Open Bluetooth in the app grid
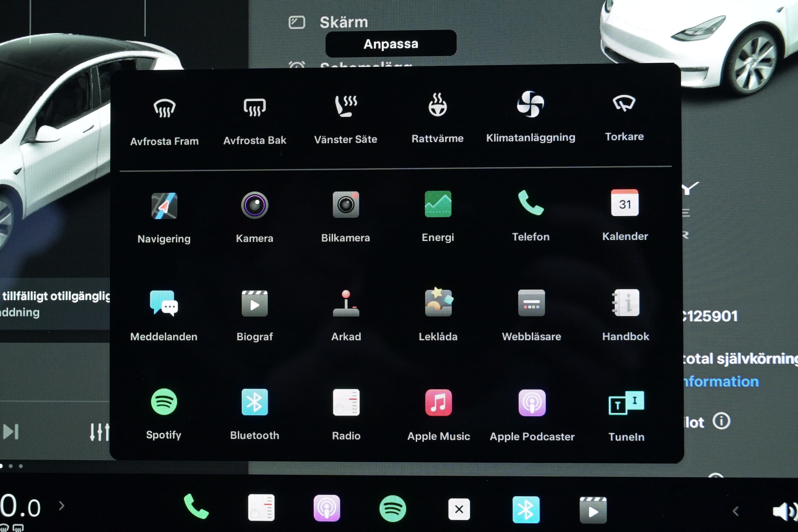The width and height of the screenshot is (798, 532). (254, 415)
